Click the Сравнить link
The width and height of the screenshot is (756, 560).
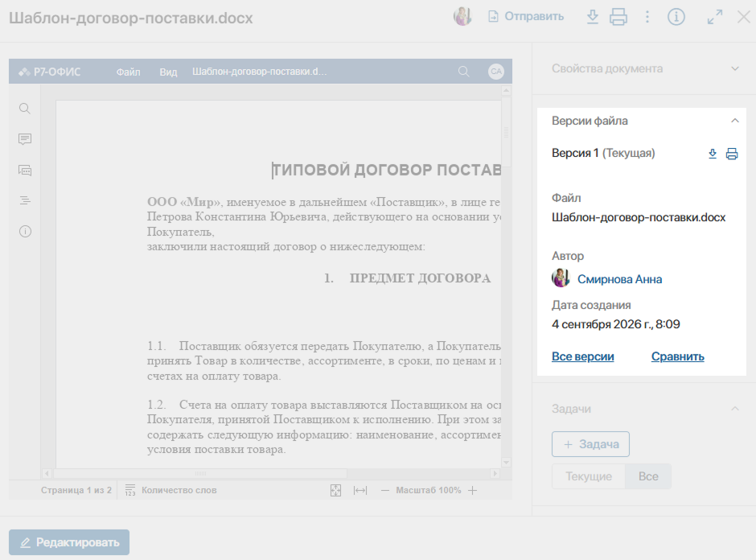click(677, 356)
